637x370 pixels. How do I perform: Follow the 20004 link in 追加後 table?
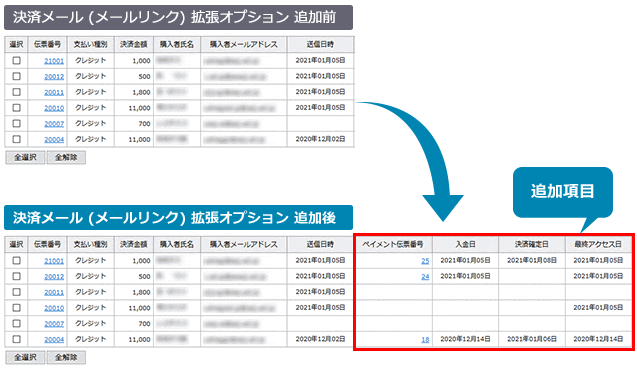[x=54, y=340]
